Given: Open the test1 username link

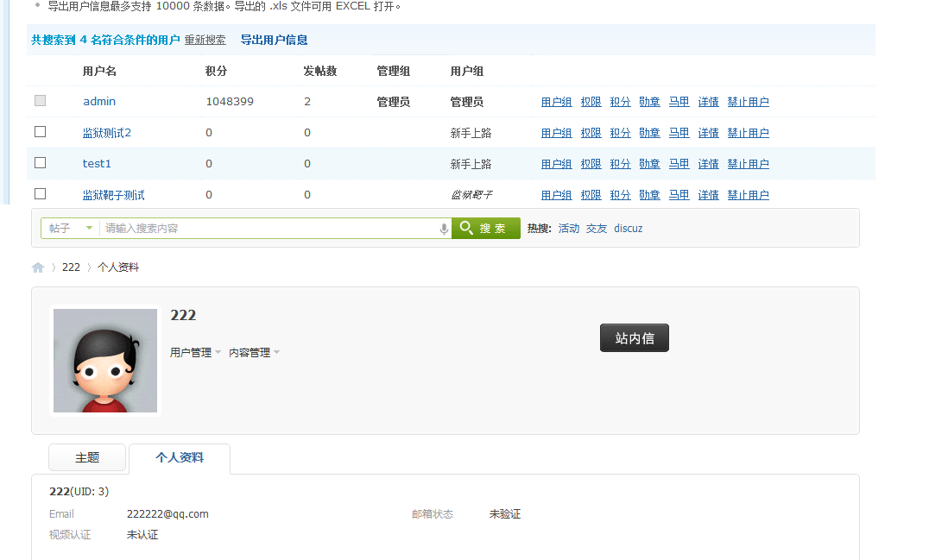Looking at the screenshot, I should (97, 163).
